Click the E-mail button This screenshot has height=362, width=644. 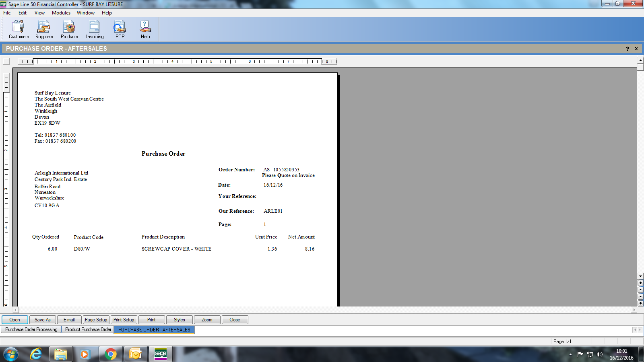(69, 320)
